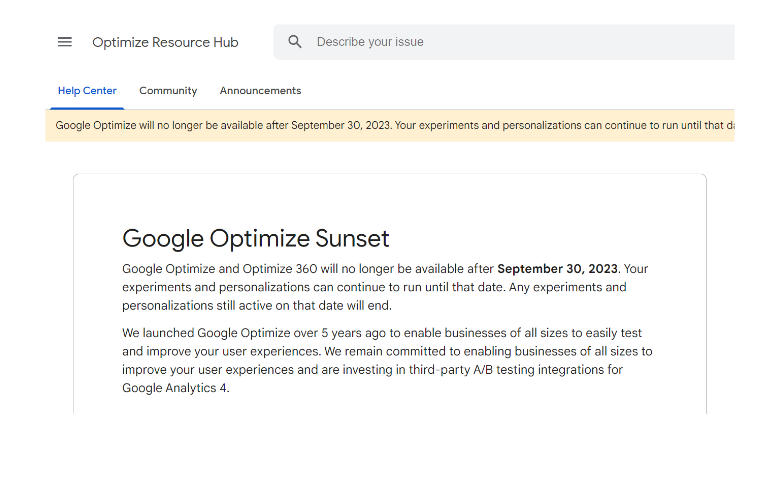Click 'Any experiments and' sentence in first paragraph

567,288
